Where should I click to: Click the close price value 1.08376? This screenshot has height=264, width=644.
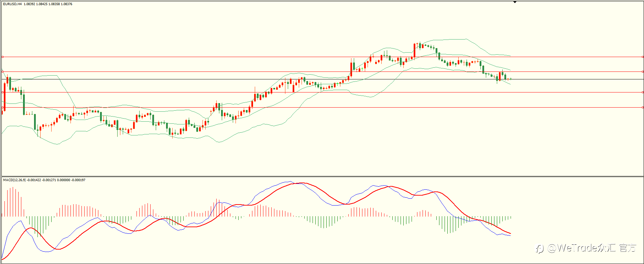66,4
